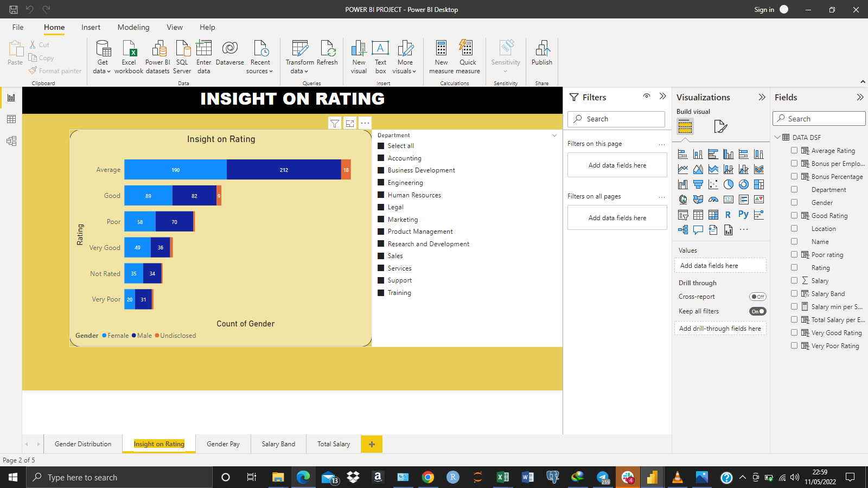Pick the R script visual
Viewport: 868px width, 488px height.
tap(728, 215)
